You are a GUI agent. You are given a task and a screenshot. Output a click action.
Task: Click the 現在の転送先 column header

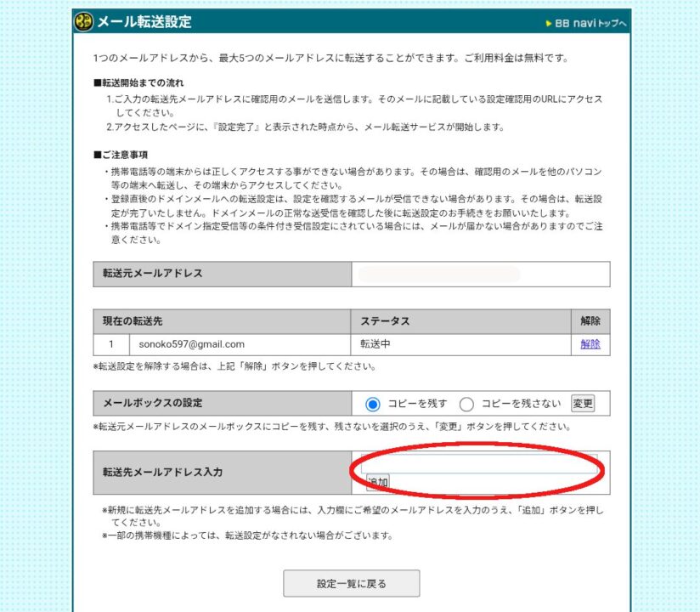(222, 321)
